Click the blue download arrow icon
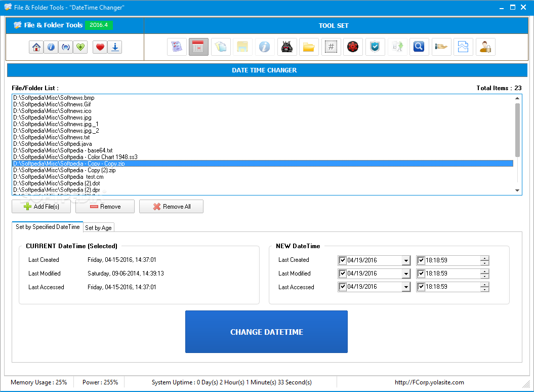 click(115, 47)
